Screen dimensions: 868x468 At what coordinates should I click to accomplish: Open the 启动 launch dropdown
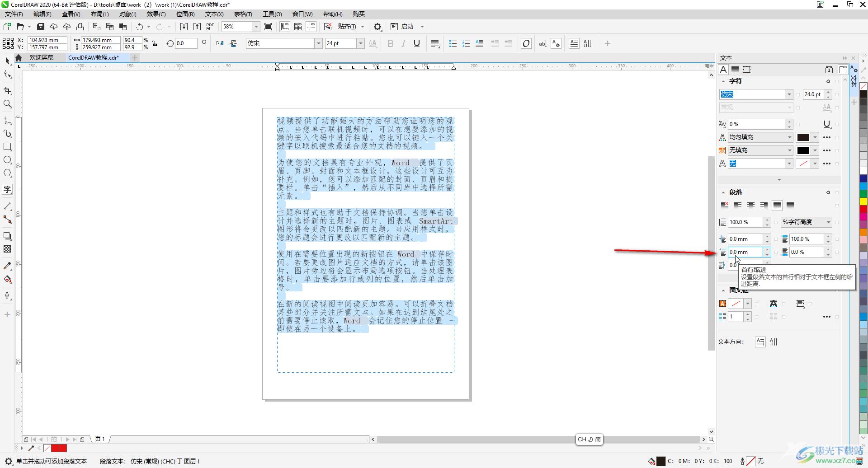pos(422,27)
